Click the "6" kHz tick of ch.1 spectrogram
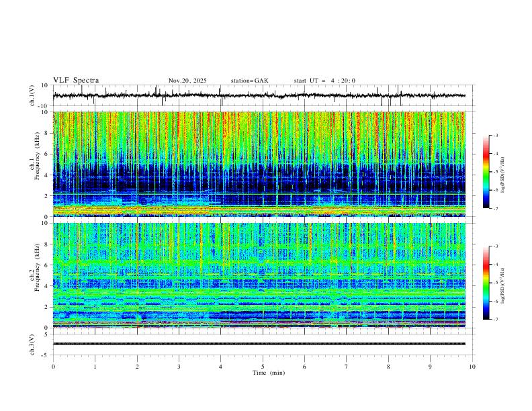The height and width of the screenshot is (411, 532). coord(47,154)
